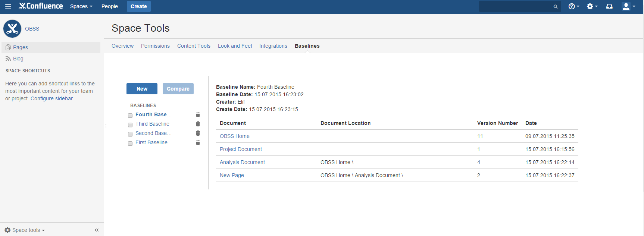The width and height of the screenshot is (644, 236).
Task: Tick the Third Baseline checkbox
Action: click(x=130, y=125)
